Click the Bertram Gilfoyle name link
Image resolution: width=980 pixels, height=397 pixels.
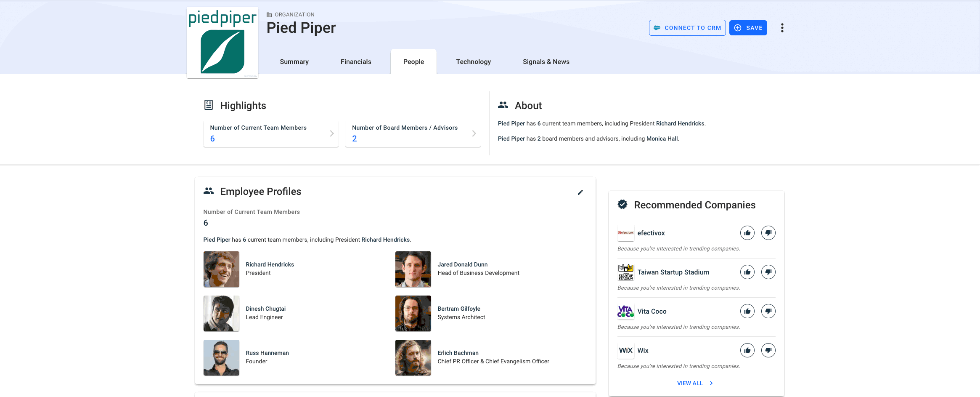coord(458,309)
